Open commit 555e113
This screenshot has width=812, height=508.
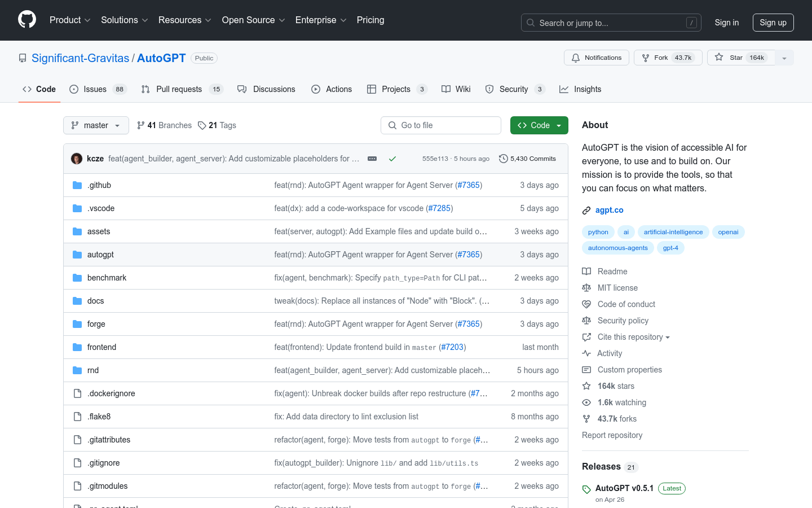(435, 159)
